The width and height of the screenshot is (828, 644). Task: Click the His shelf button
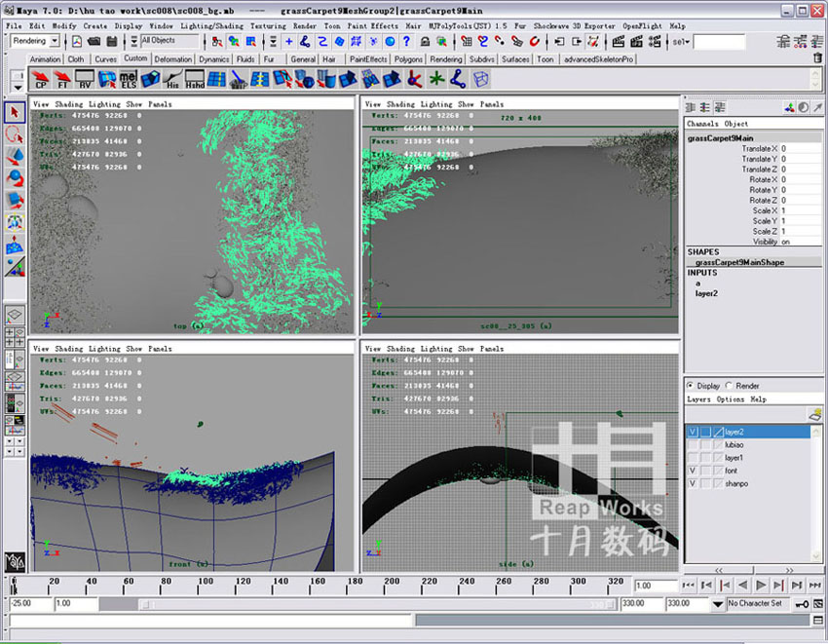172,79
